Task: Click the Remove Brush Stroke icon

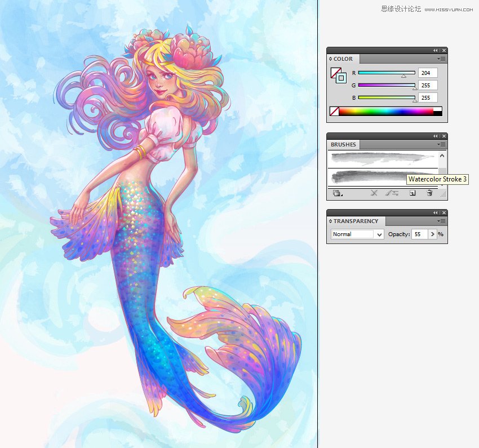Action: point(374,193)
